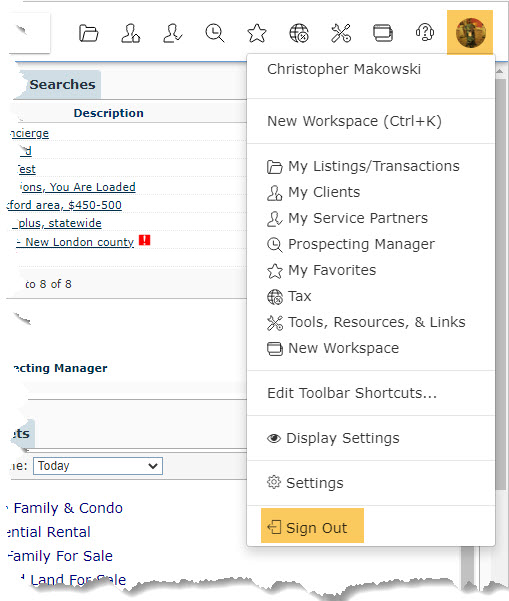Open My Listings folder icon in toolbar
Viewport: 509px width, 601px height.
89,33
